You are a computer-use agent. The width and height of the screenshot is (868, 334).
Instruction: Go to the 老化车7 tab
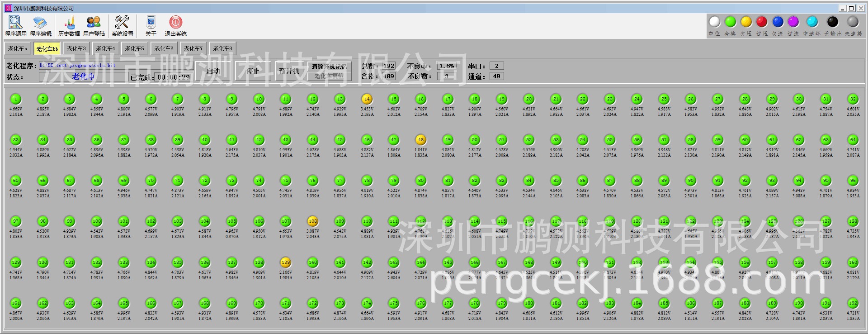[x=193, y=48]
